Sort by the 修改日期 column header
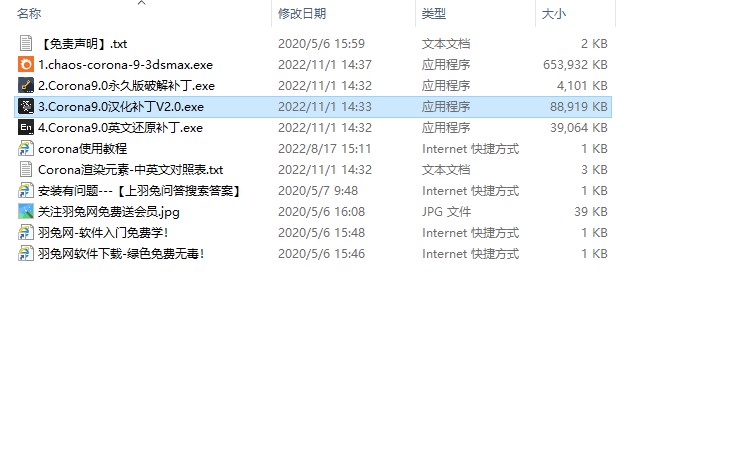This screenshot has height=476, width=738. tap(302, 14)
